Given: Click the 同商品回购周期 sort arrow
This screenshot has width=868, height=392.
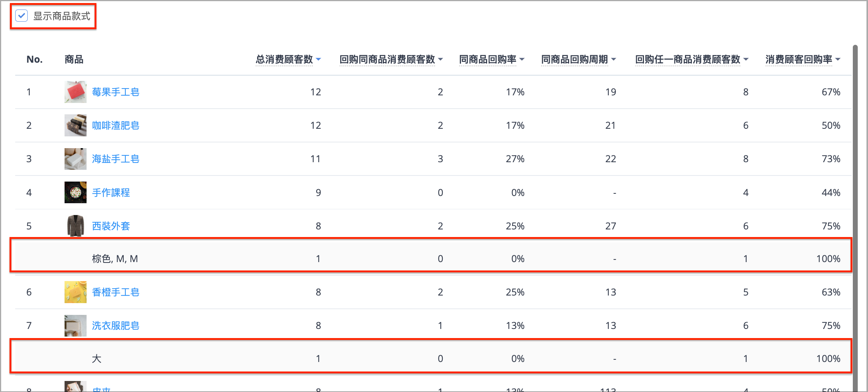Looking at the screenshot, I should 614,59.
